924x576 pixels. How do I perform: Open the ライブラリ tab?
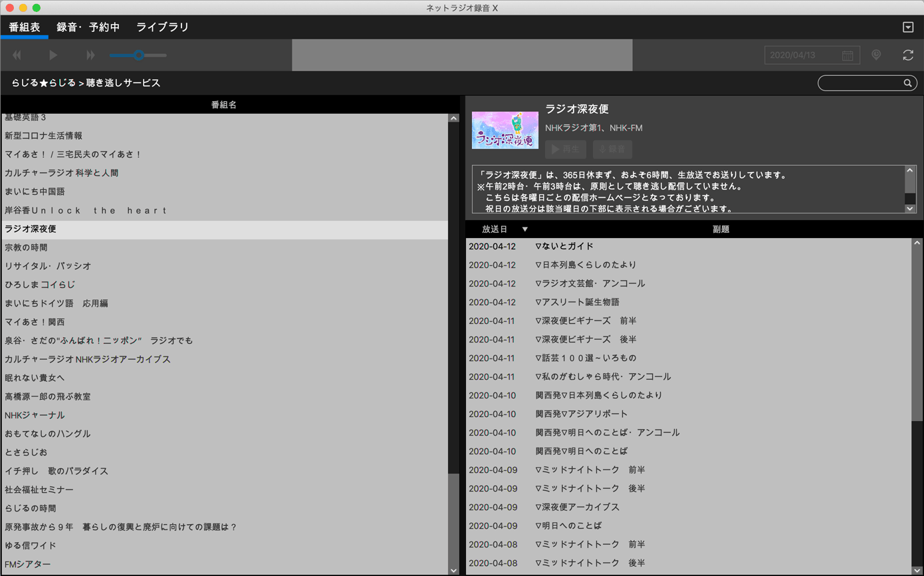162,27
